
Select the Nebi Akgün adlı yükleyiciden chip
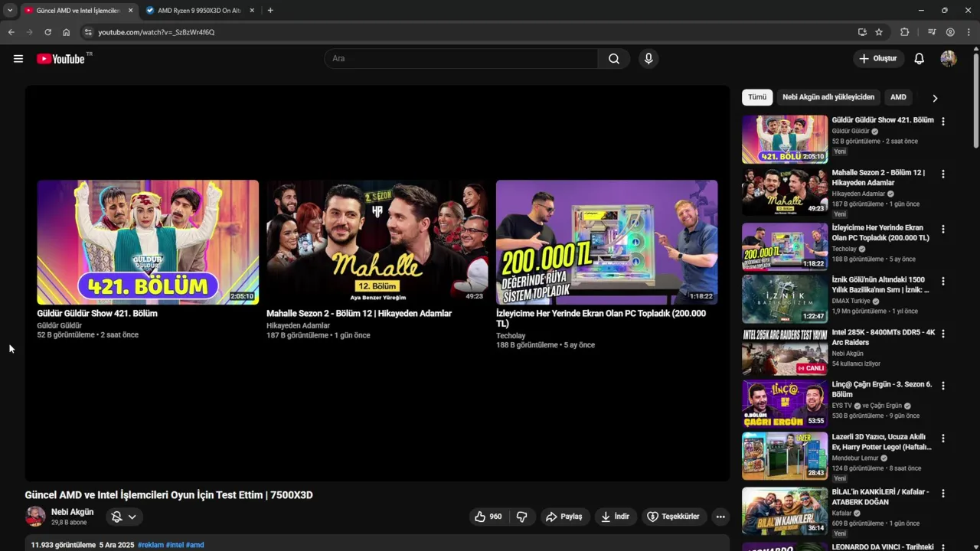coord(828,97)
